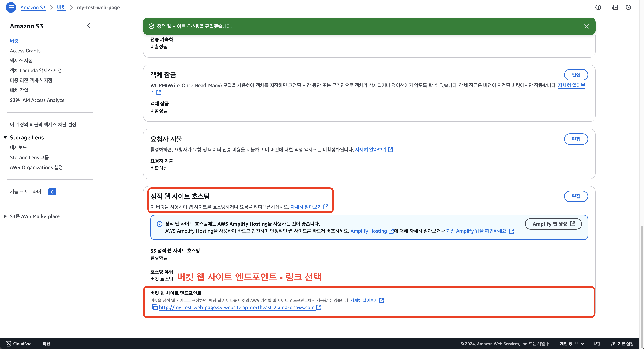
Task: Open Storage Lens 대시보드
Action: [x=18, y=147]
